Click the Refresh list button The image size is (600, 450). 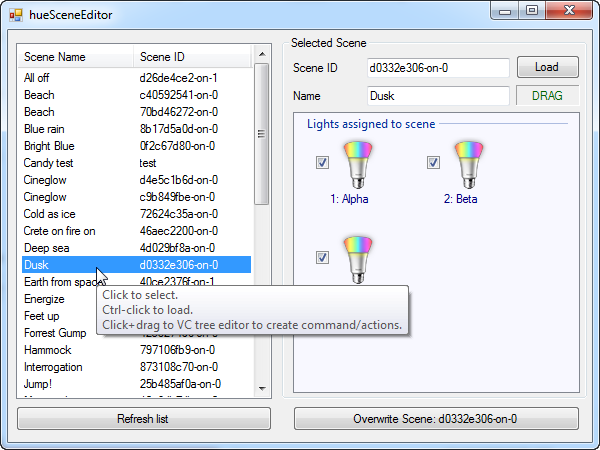pyautogui.click(x=144, y=419)
